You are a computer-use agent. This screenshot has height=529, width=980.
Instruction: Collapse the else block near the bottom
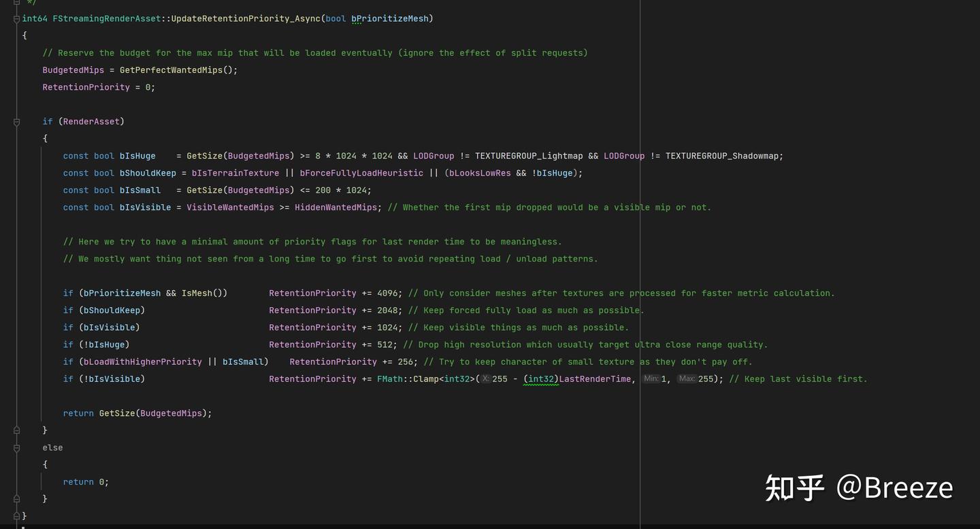pos(15,447)
